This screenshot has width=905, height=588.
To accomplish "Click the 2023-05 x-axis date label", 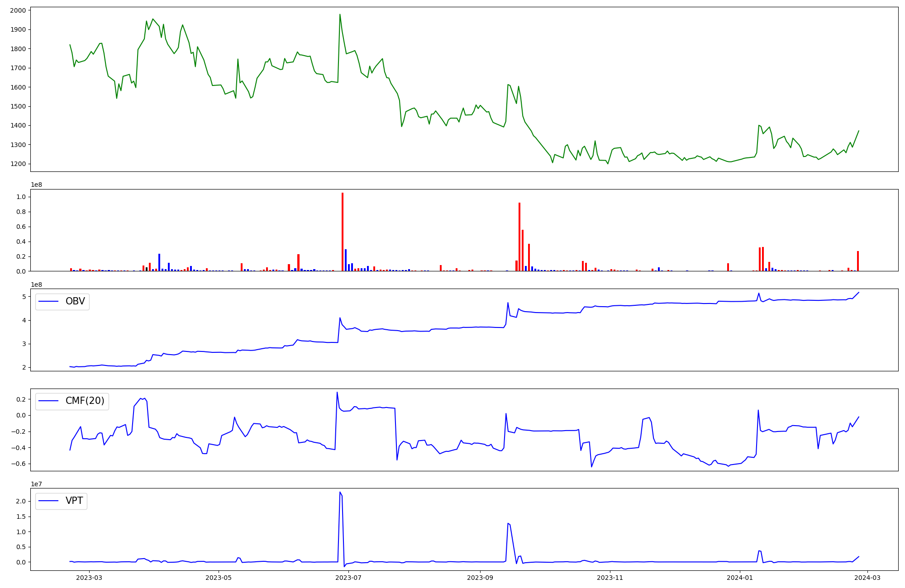I will (x=219, y=577).
